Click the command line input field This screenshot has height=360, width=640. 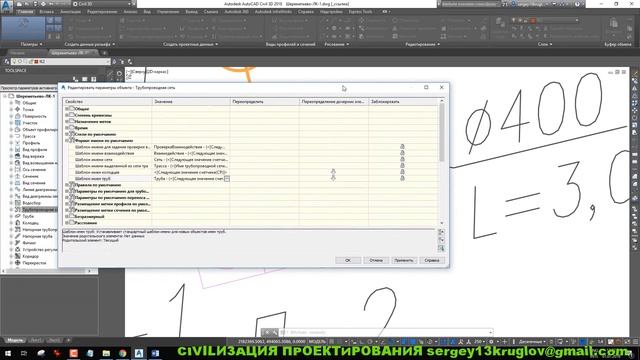tap(386, 332)
